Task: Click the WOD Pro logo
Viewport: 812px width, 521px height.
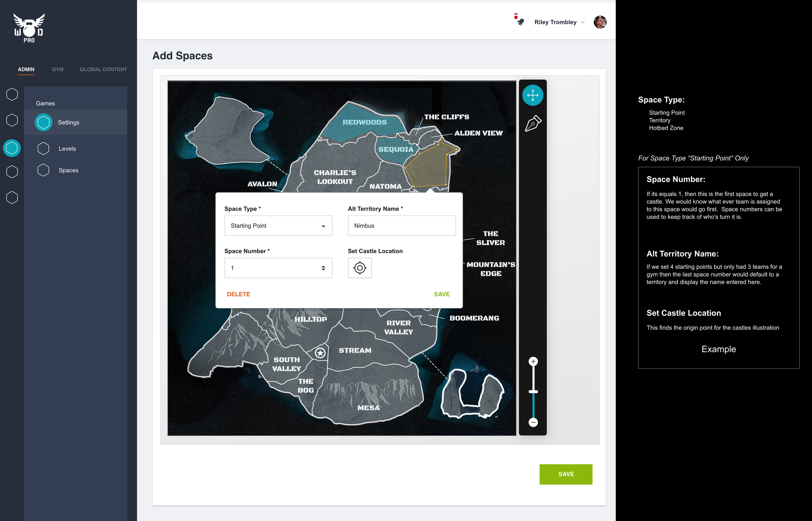Action: pyautogui.click(x=29, y=28)
